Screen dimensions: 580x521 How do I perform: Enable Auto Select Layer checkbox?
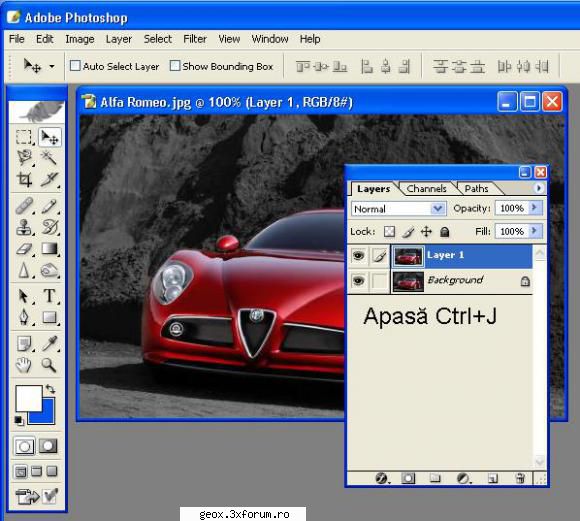pyautogui.click(x=75, y=66)
